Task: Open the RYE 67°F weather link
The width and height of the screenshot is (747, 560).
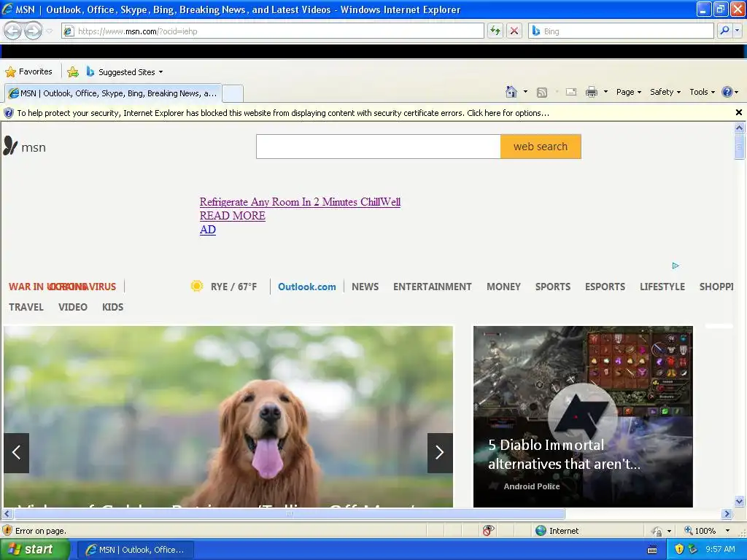Action: click(233, 287)
